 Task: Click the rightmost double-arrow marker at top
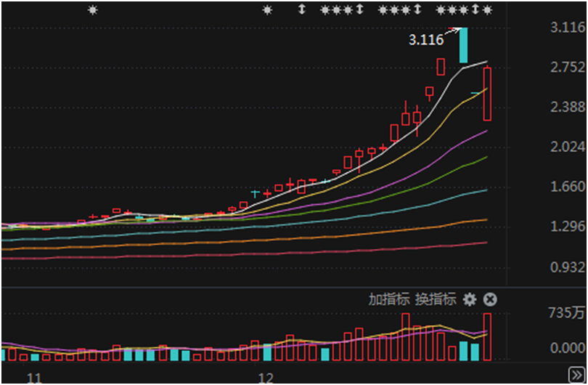tap(475, 10)
